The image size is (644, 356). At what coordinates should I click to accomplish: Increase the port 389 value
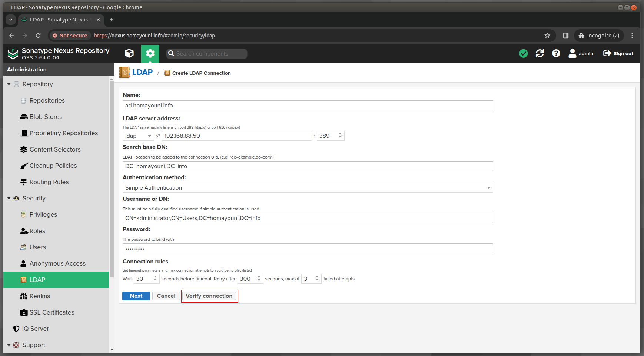(x=340, y=134)
